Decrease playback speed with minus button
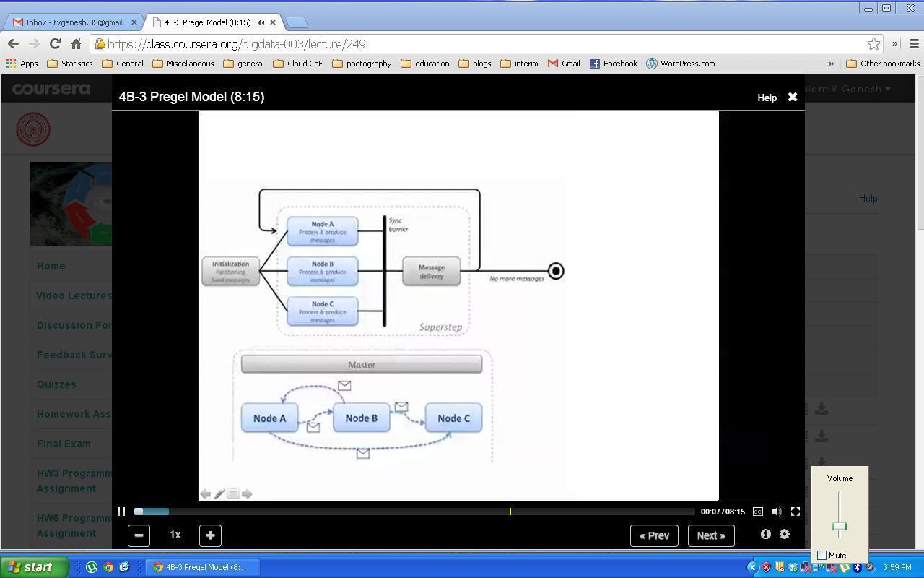 (x=139, y=535)
